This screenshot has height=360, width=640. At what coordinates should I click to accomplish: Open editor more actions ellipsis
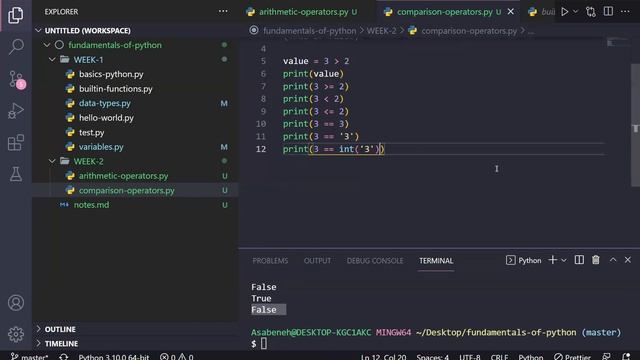(x=625, y=11)
